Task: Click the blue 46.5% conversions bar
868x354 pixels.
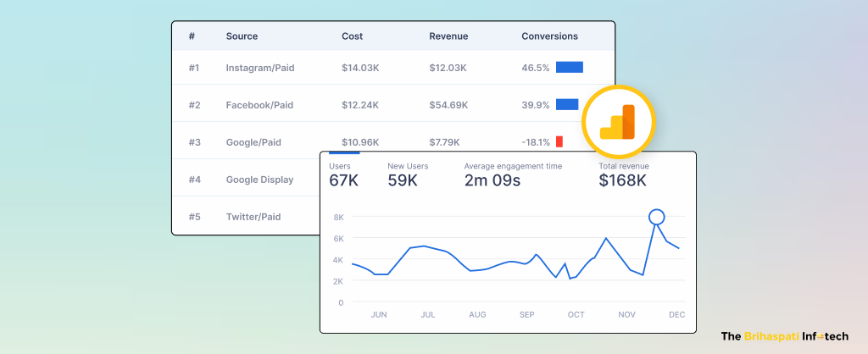Action: click(x=569, y=67)
